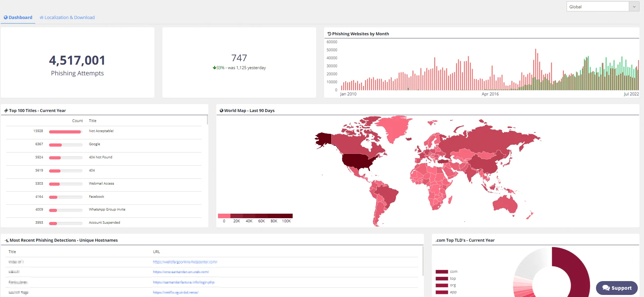
Task: Toggle the org legend entry
Action: pyautogui.click(x=446, y=285)
